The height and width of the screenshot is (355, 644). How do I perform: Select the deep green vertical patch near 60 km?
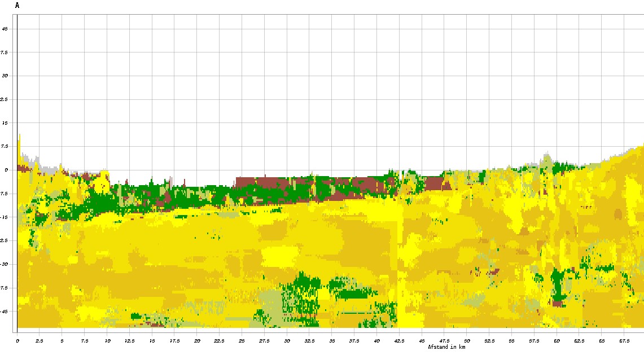tap(558, 285)
